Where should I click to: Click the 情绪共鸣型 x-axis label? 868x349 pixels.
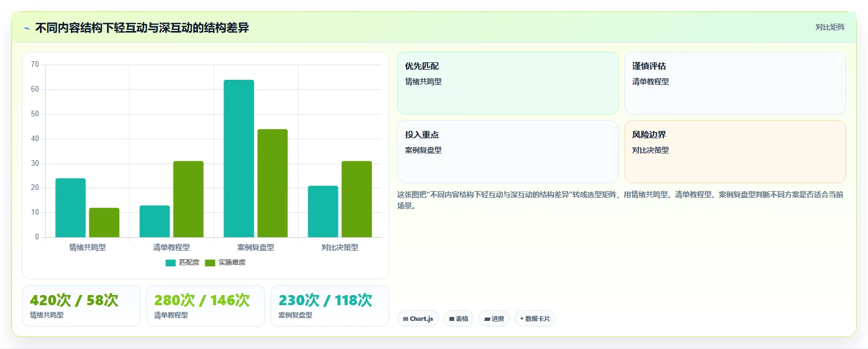click(x=87, y=247)
